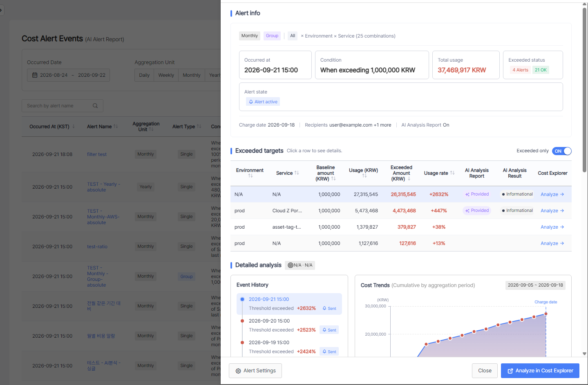Select the Weekly aggregation unit
The width and height of the screenshot is (588, 385).
click(166, 75)
